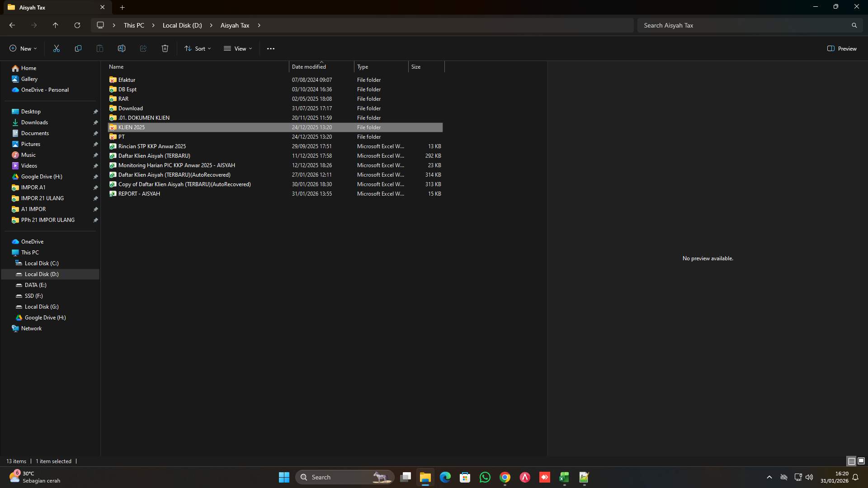The width and height of the screenshot is (868, 488).
Task: Open the See more (...) menu
Action: [271, 48]
